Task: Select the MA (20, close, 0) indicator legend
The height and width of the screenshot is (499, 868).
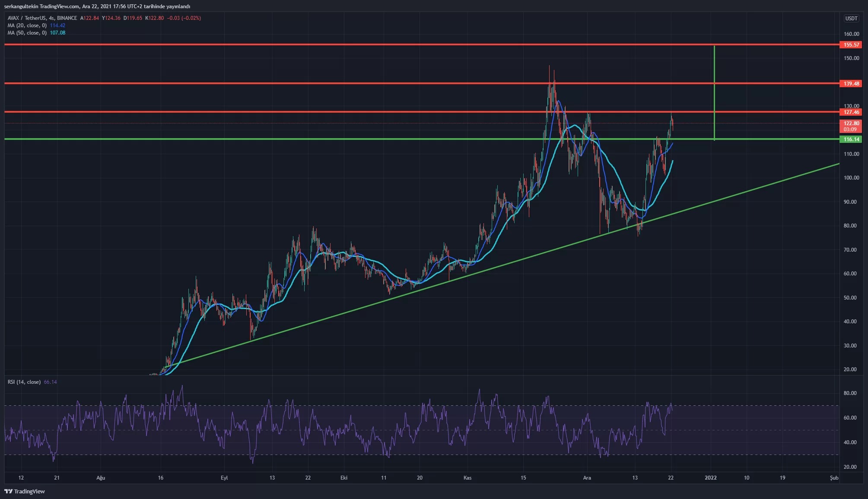Action: click(27, 25)
